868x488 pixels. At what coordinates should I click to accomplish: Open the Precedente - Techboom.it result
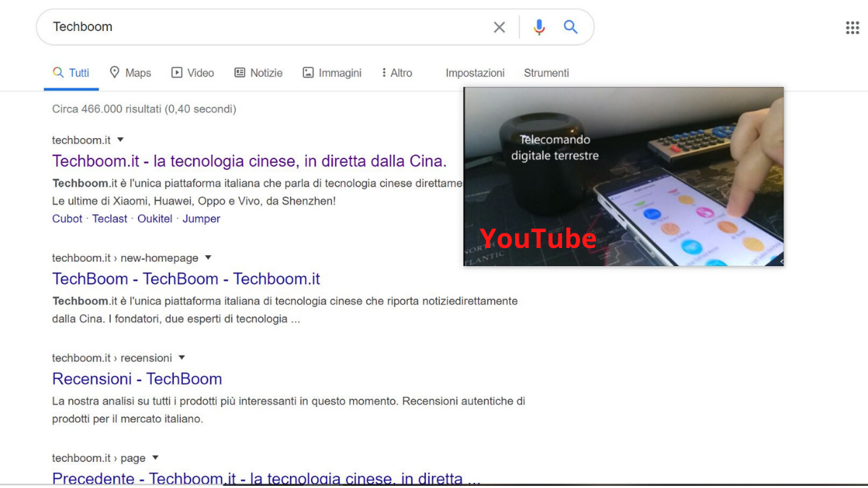coord(266,478)
